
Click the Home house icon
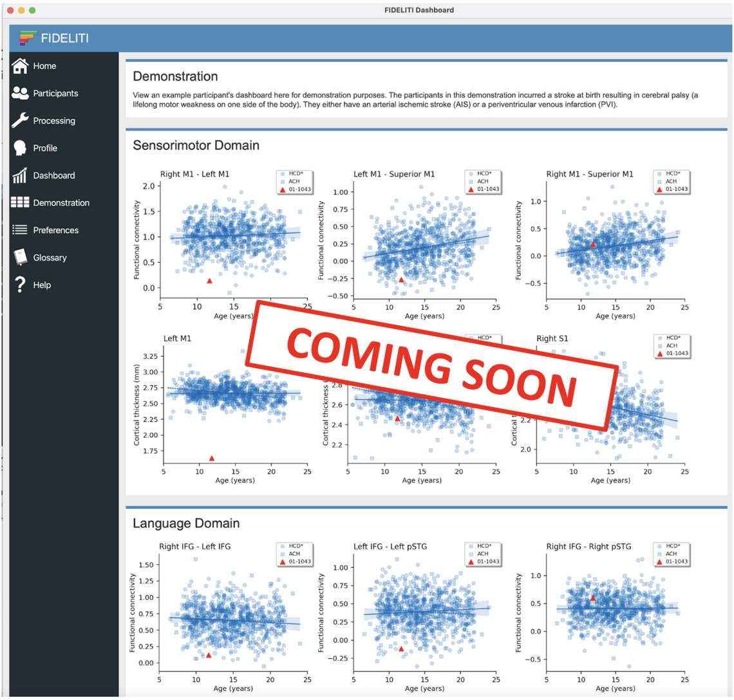click(21, 66)
